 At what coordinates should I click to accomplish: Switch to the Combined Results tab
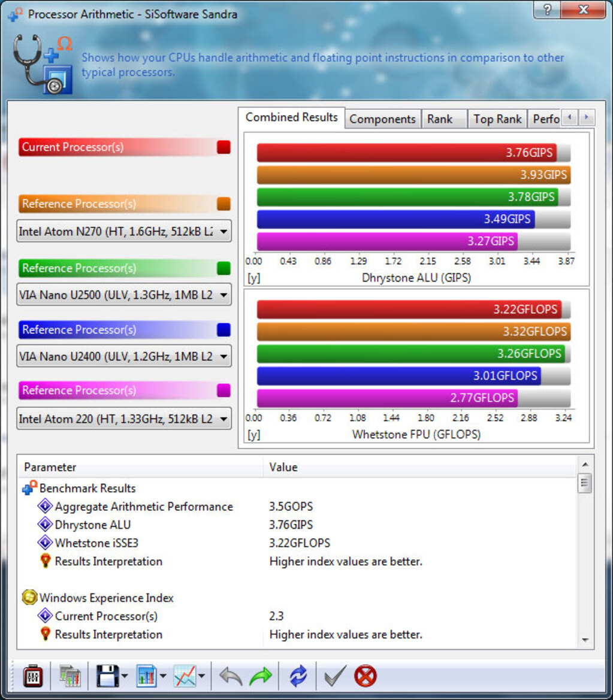(x=291, y=117)
